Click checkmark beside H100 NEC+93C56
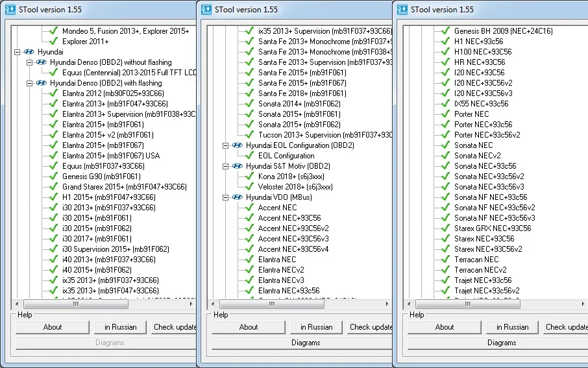 (x=445, y=51)
